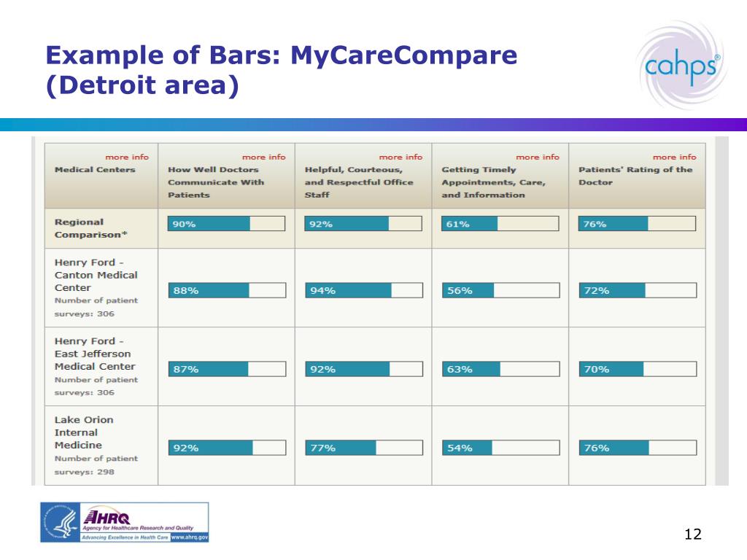The width and height of the screenshot is (747, 560).
Task: Click Canton Medical Center 94% bar
Action: (x=364, y=290)
